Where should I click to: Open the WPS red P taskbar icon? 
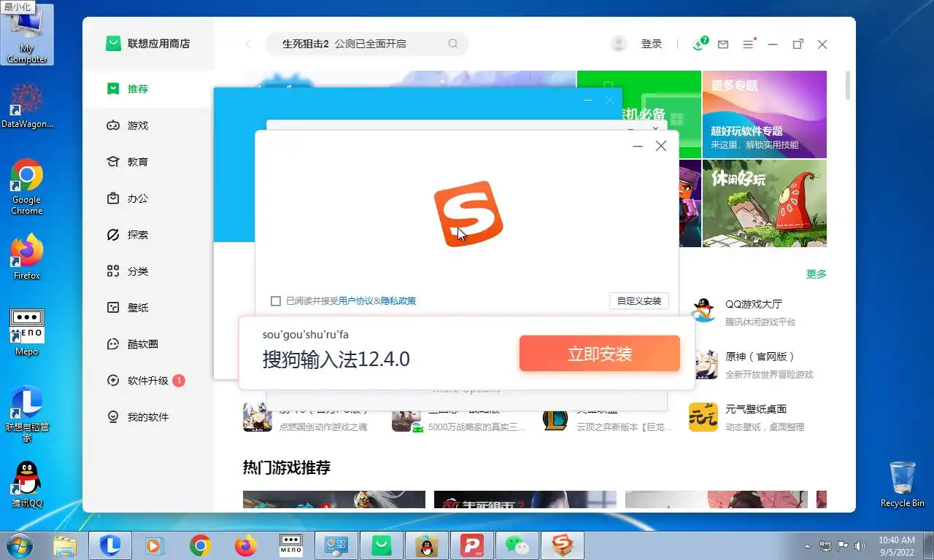point(471,545)
